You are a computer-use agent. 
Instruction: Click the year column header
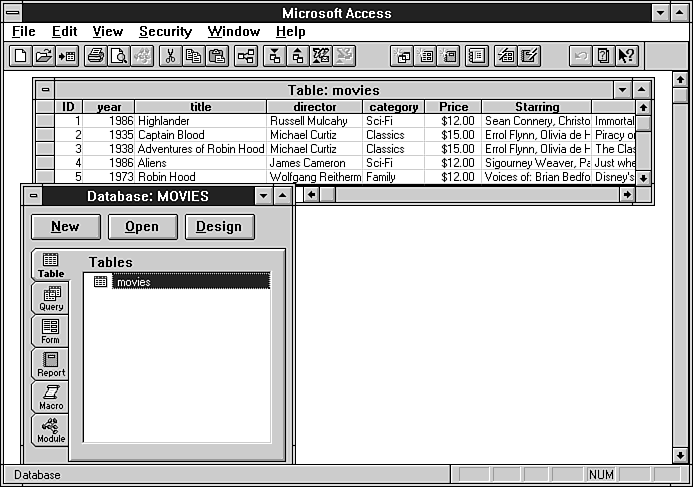pos(109,107)
